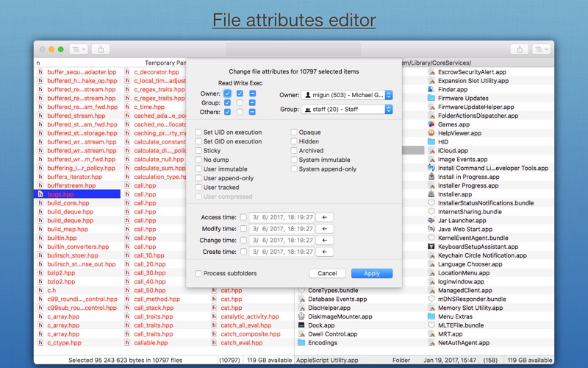Image resolution: width=588 pixels, height=368 pixels.
Task: Click the Games.app icon in list
Action: point(431,124)
